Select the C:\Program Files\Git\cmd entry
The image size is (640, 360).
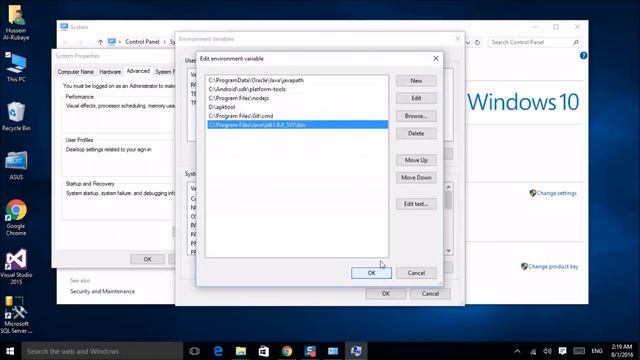click(x=297, y=116)
